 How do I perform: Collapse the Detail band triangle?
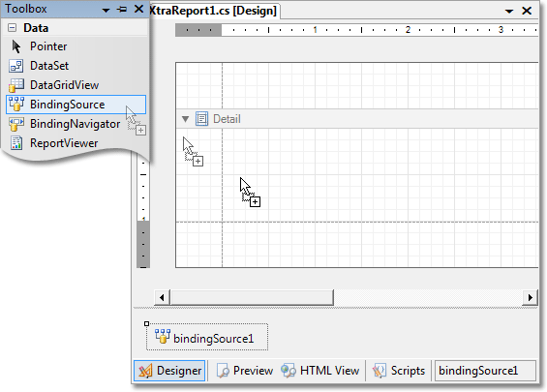click(185, 119)
